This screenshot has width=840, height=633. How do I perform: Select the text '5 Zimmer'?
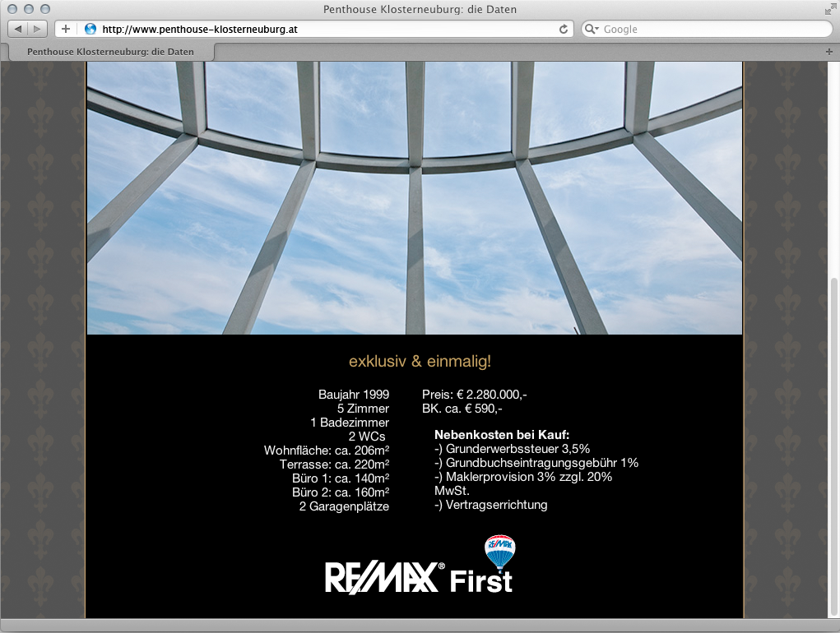[x=363, y=409]
